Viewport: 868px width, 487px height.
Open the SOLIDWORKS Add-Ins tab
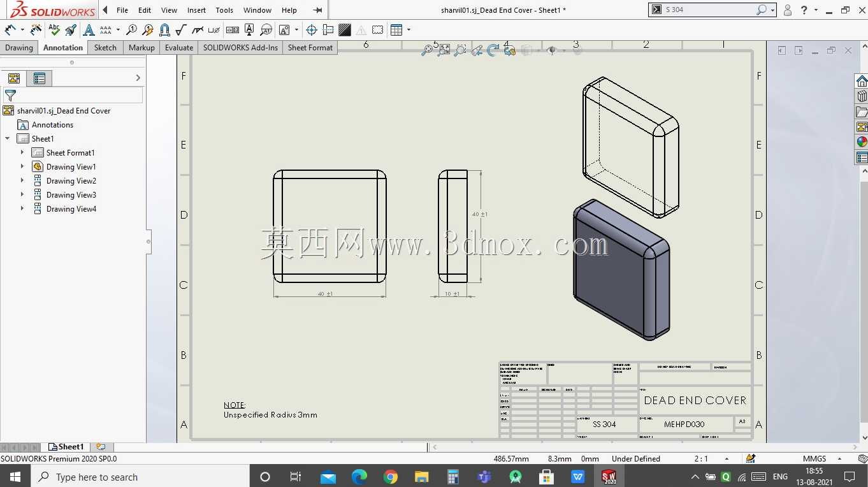coord(240,48)
